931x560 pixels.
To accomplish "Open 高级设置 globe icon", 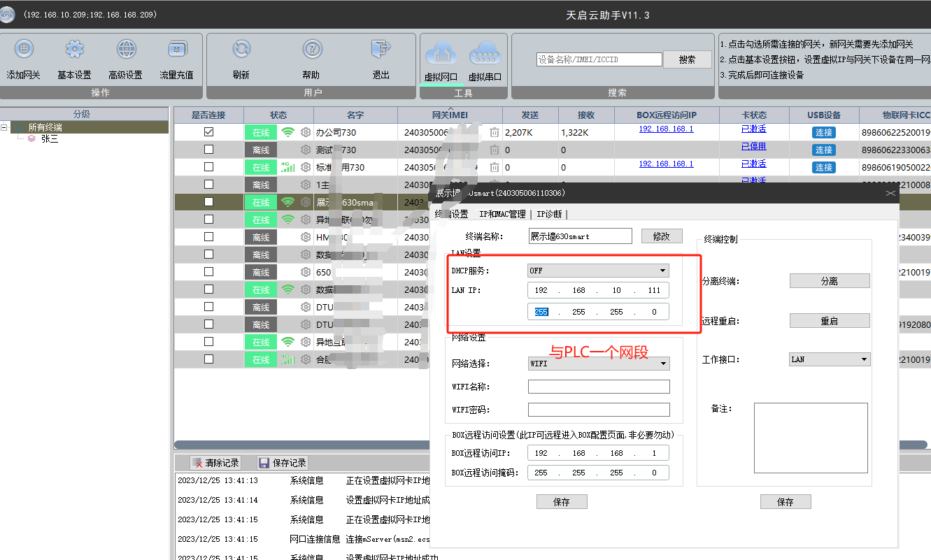I will coord(126,49).
